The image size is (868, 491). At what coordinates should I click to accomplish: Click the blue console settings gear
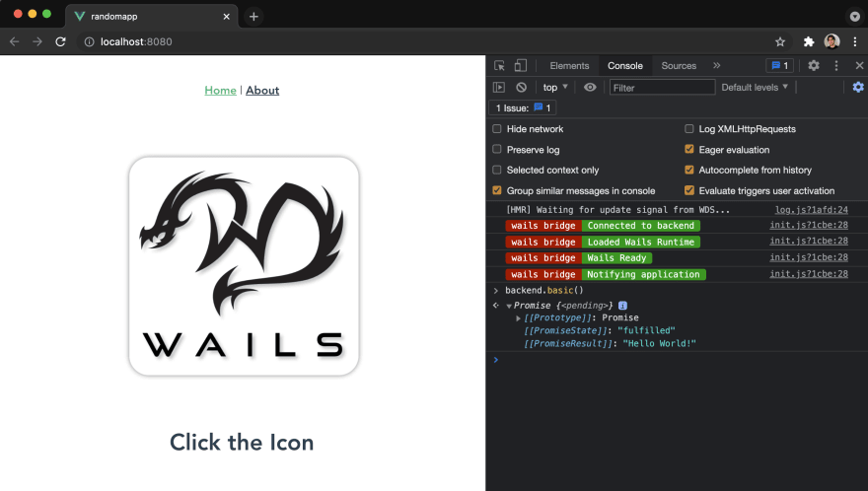coord(858,87)
